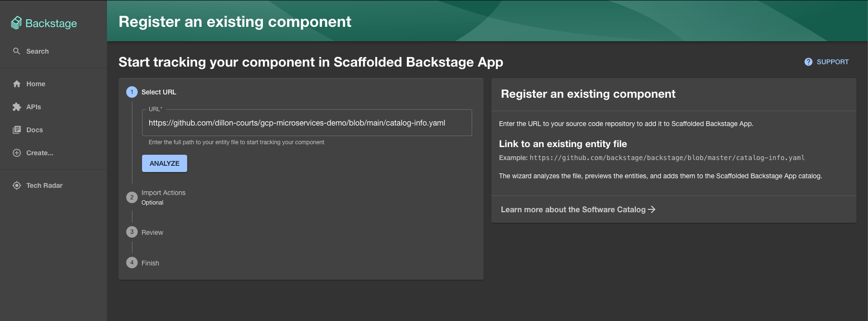This screenshot has width=868, height=321.
Task: Click the Support question mark icon
Action: point(809,62)
